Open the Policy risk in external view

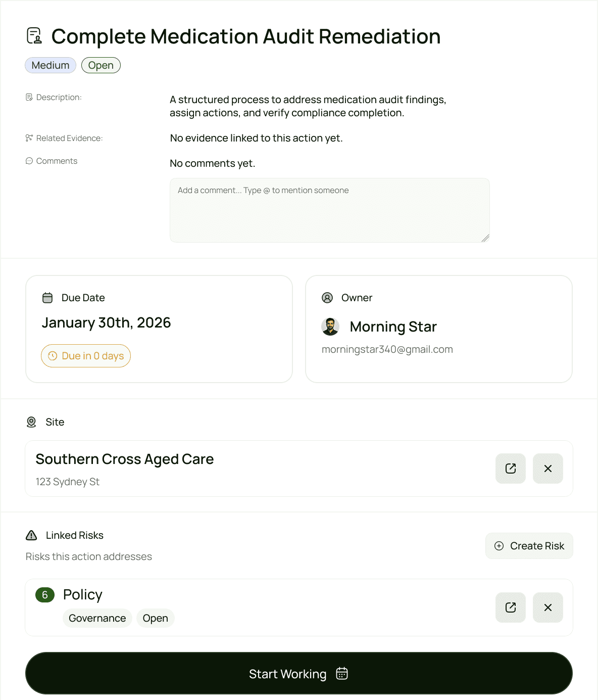(x=510, y=608)
